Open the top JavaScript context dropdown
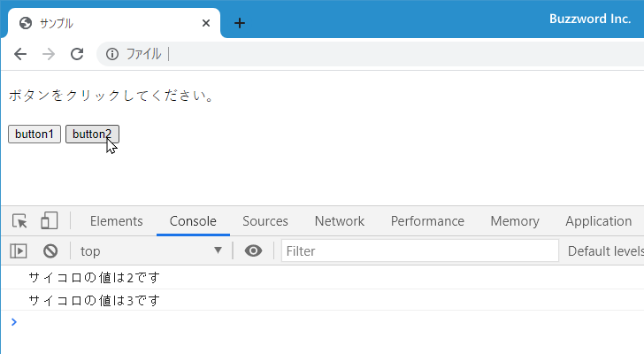 (x=150, y=251)
